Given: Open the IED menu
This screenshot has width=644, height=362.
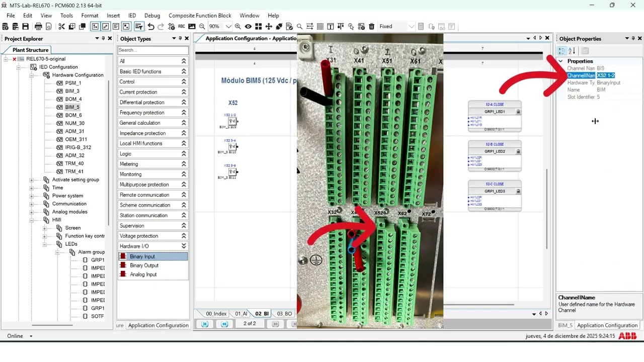Looking at the screenshot, I should (132, 16).
